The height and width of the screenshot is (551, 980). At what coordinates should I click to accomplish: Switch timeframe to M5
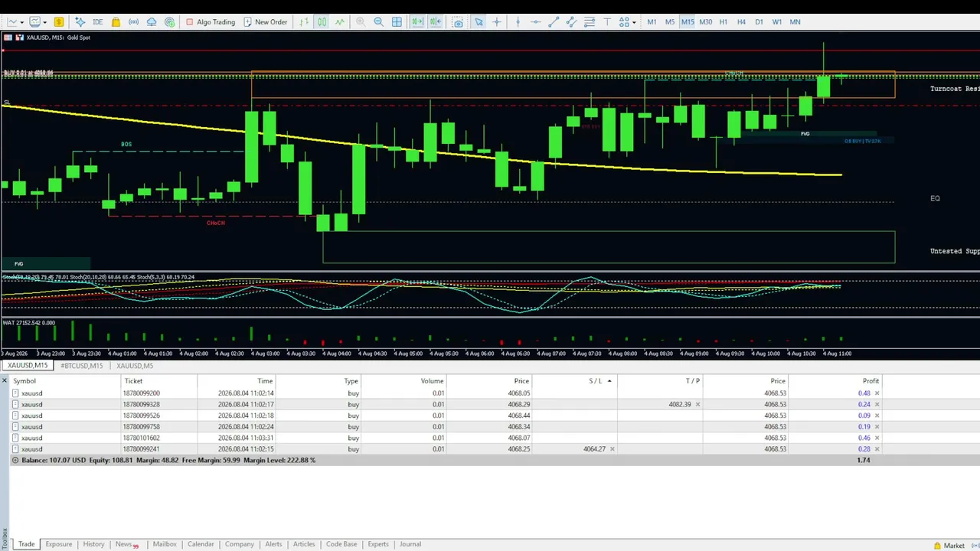(670, 21)
